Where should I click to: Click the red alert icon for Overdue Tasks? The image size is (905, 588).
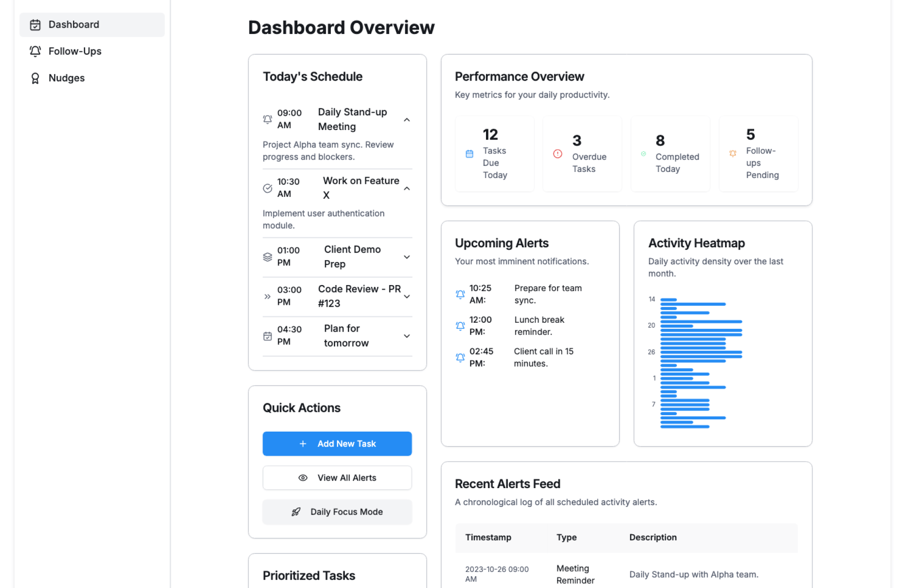point(557,154)
